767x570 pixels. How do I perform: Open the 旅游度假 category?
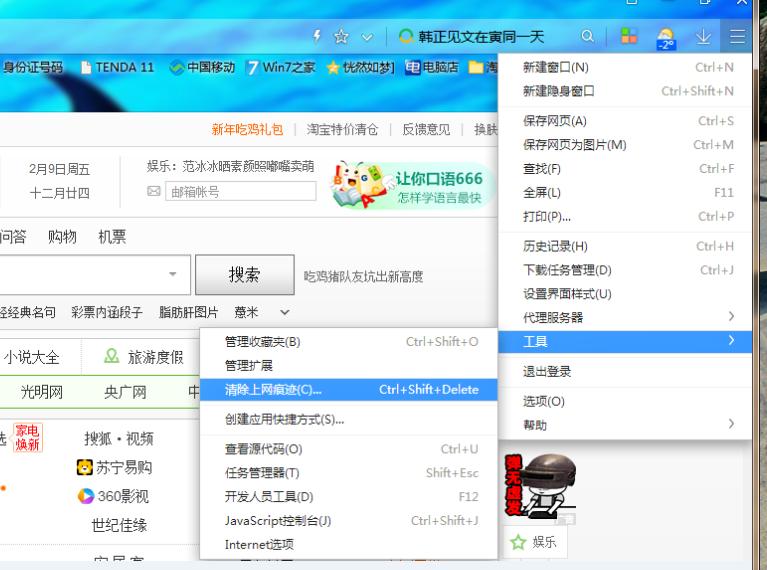[x=144, y=357]
